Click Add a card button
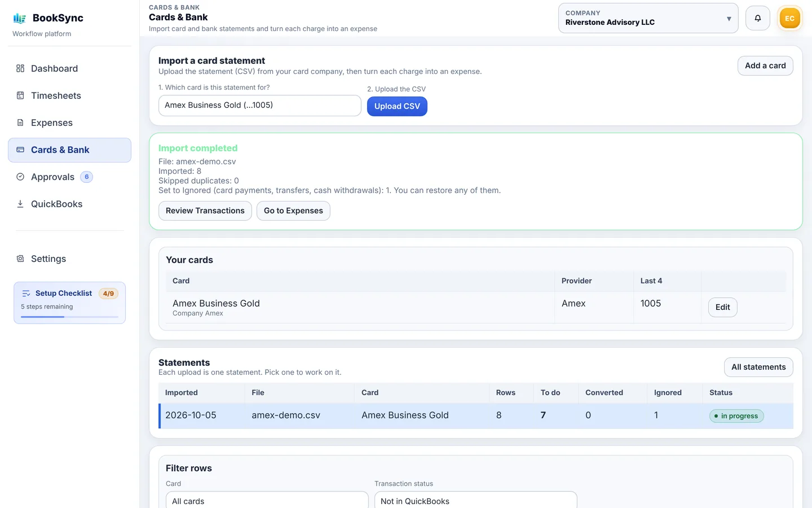Image resolution: width=812 pixels, height=508 pixels. 765,65
